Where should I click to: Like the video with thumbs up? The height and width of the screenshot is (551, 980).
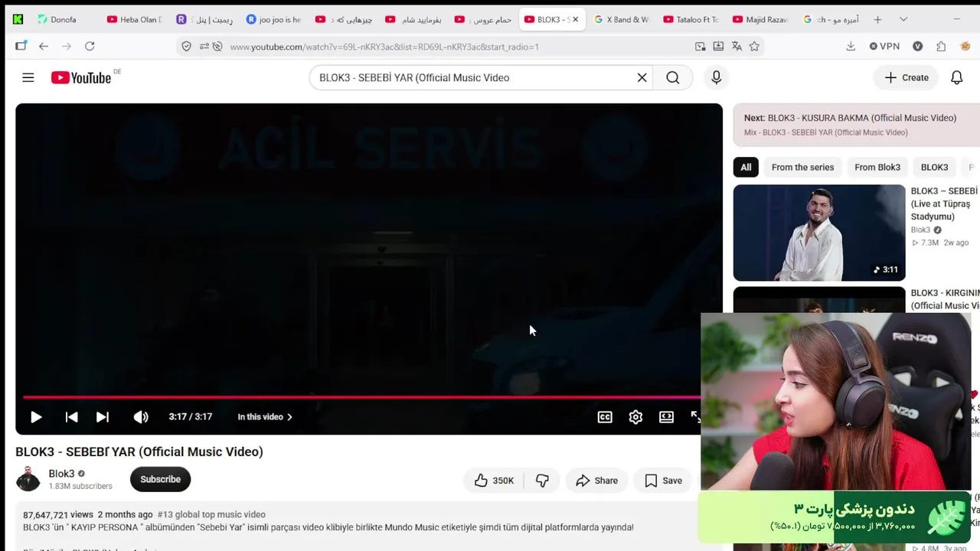tap(494, 481)
